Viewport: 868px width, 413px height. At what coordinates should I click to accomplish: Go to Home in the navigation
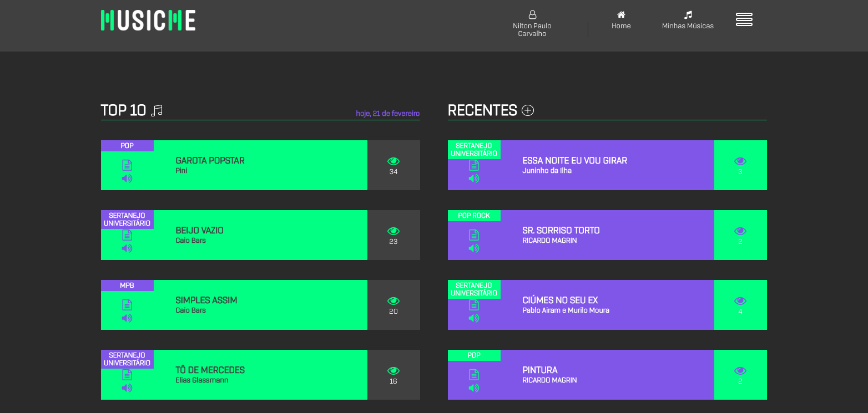tap(621, 21)
